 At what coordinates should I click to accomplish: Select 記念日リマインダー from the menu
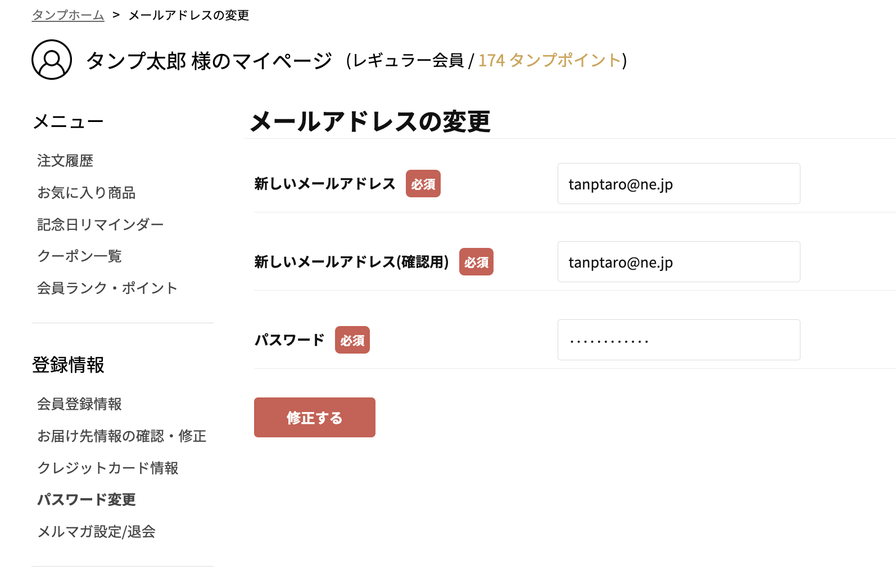tap(99, 224)
